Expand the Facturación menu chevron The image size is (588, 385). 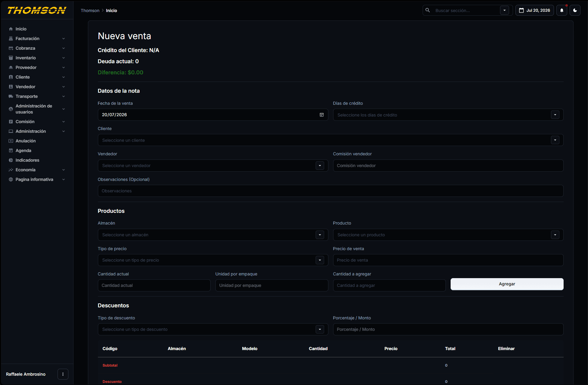click(64, 39)
